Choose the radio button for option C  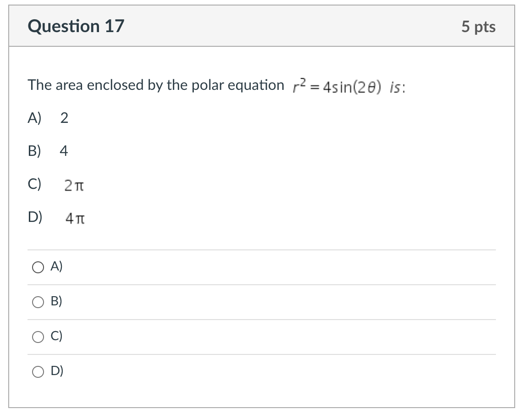pyautogui.click(x=38, y=337)
